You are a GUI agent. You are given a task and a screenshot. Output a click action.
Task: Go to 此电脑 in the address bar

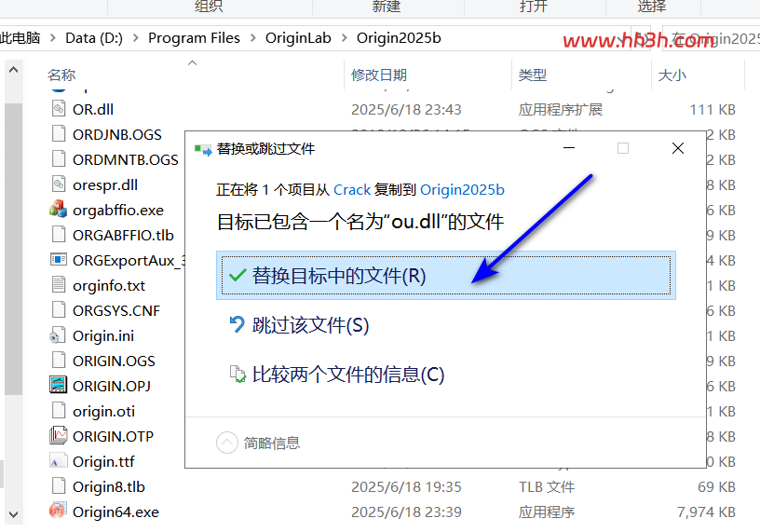point(20,38)
